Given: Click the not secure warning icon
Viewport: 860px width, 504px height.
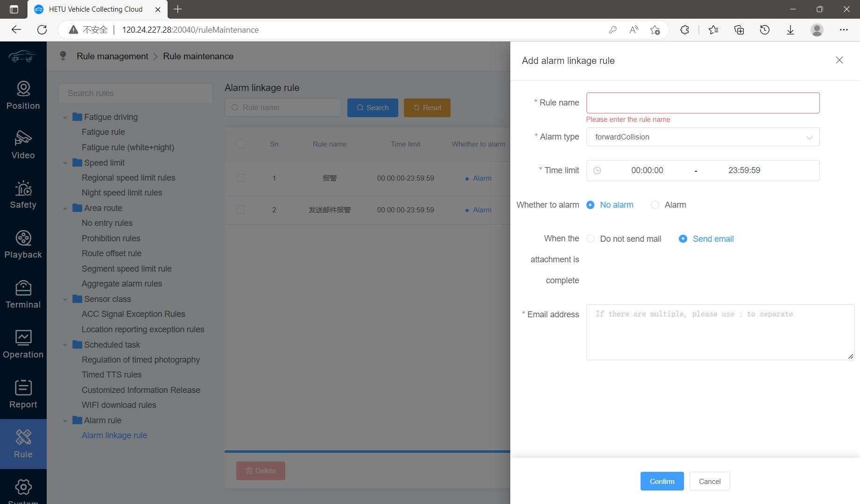Looking at the screenshot, I should [x=73, y=30].
